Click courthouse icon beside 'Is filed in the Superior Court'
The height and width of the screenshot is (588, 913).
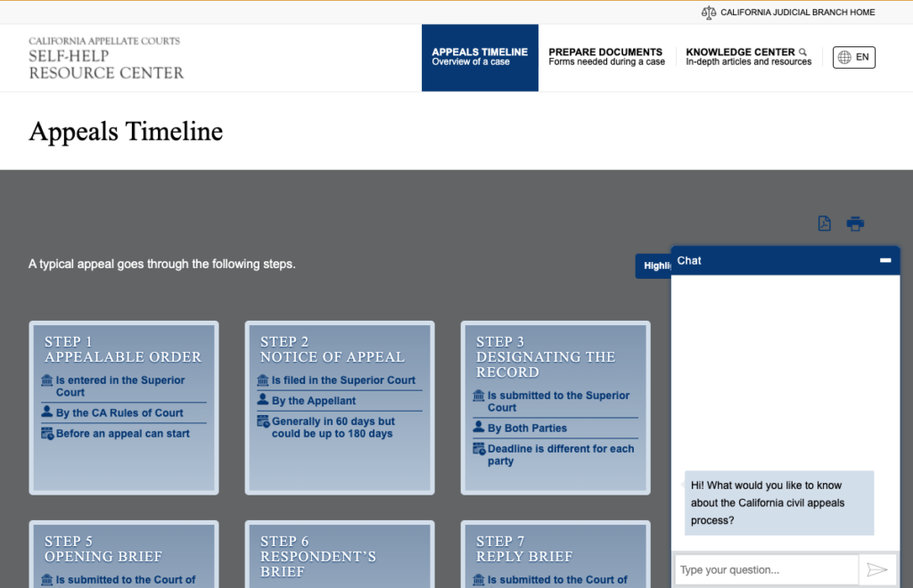263,380
